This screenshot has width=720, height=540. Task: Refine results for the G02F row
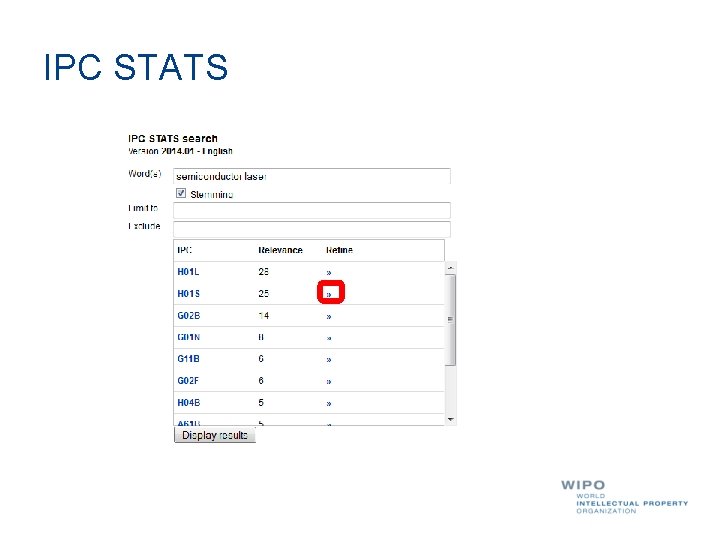[x=329, y=382]
